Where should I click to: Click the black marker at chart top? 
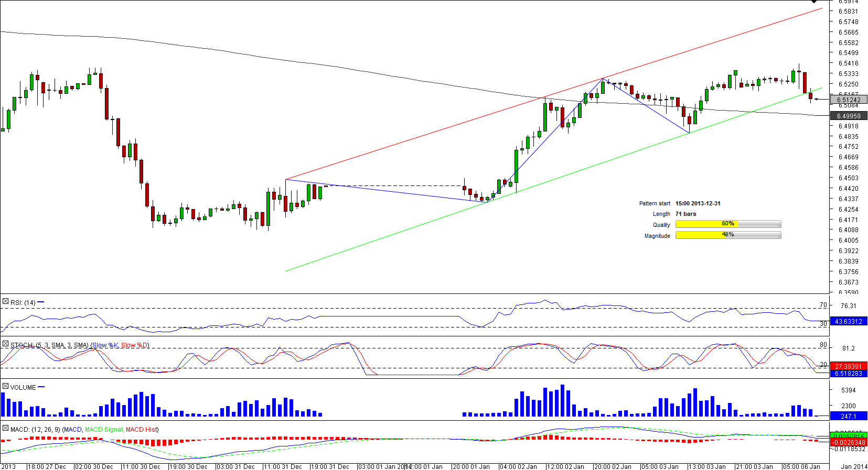click(815, 2)
